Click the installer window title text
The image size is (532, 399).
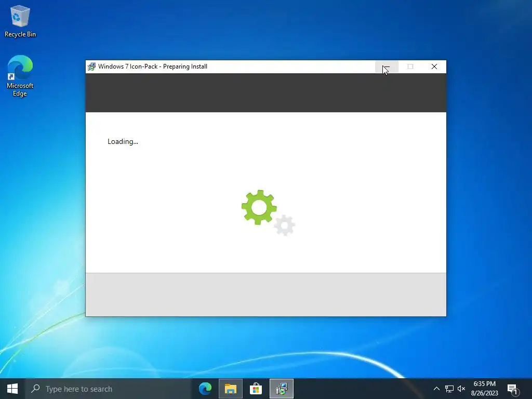[153, 66]
